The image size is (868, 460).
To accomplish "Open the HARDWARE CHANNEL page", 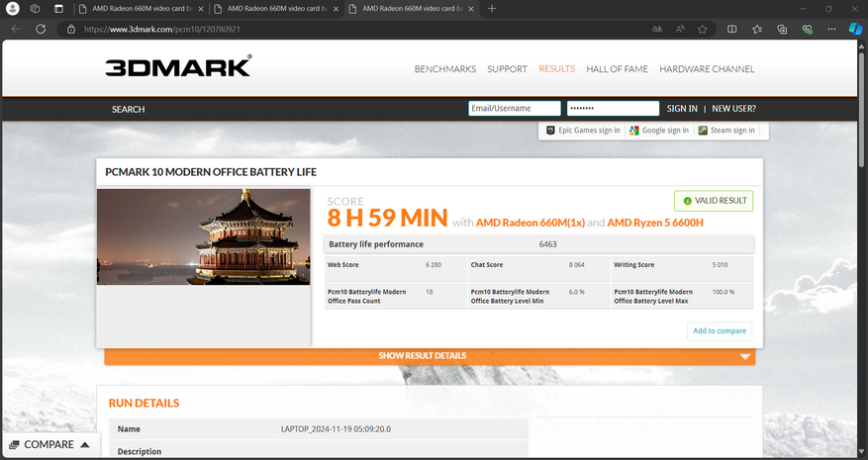I will pyautogui.click(x=707, y=69).
